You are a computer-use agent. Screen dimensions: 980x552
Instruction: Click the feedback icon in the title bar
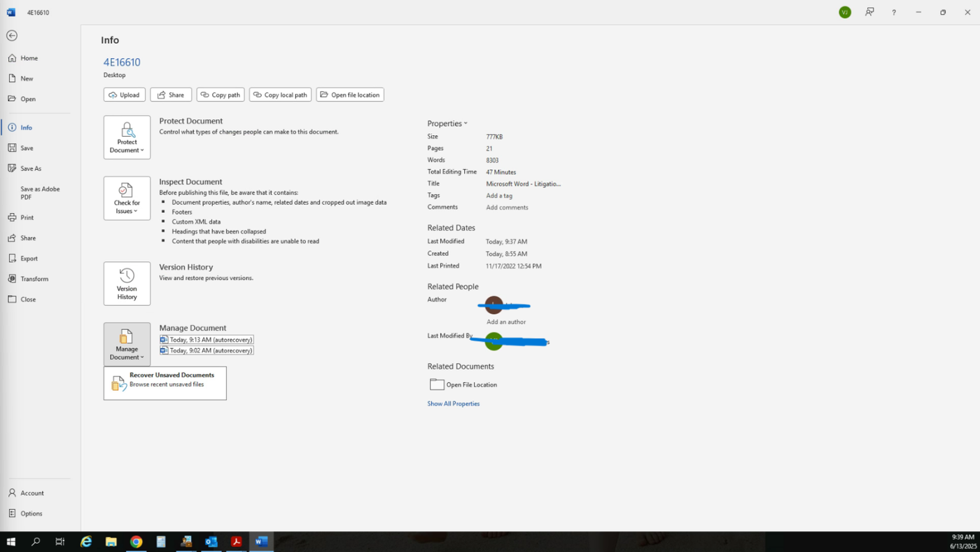pos(869,13)
